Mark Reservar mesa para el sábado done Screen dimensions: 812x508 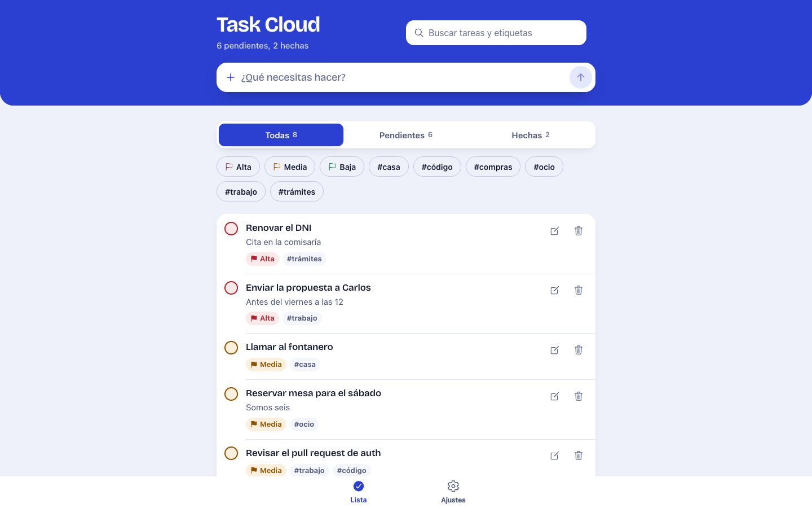point(231,394)
